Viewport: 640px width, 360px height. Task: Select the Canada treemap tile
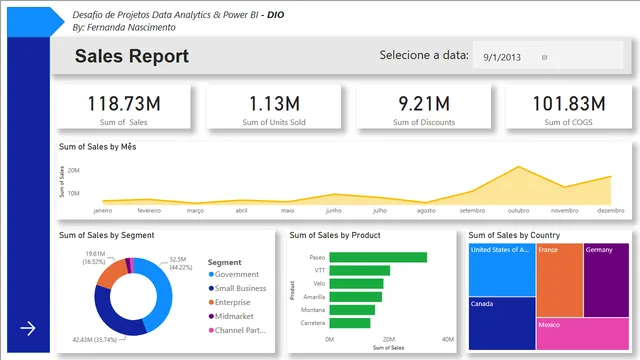click(502, 323)
